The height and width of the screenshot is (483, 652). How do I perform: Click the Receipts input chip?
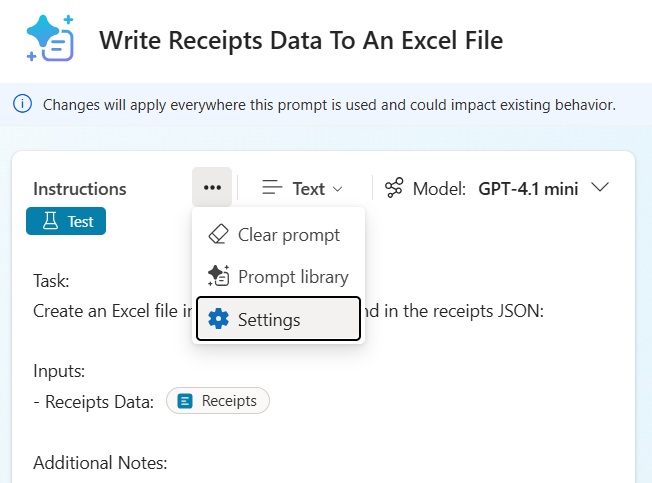218,401
